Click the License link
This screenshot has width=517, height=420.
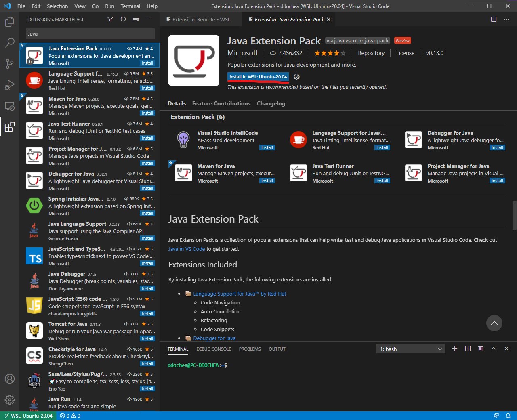[x=405, y=53]
